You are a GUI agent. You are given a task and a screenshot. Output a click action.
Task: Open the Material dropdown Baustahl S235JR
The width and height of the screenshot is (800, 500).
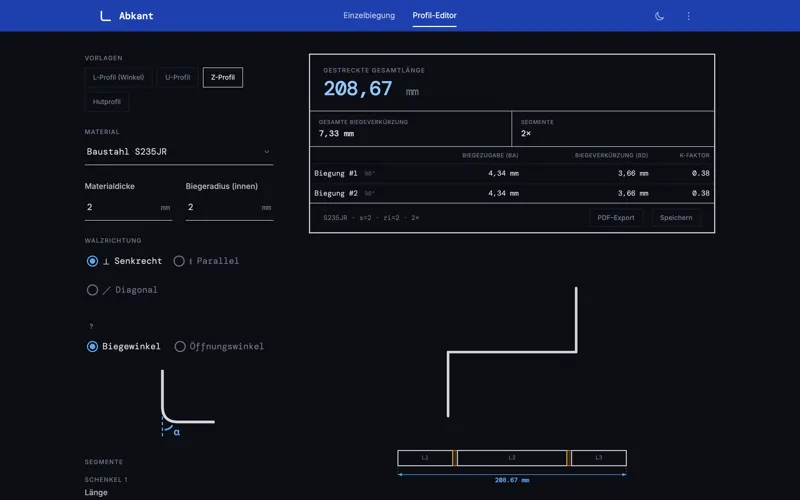[x=178, y=152]
